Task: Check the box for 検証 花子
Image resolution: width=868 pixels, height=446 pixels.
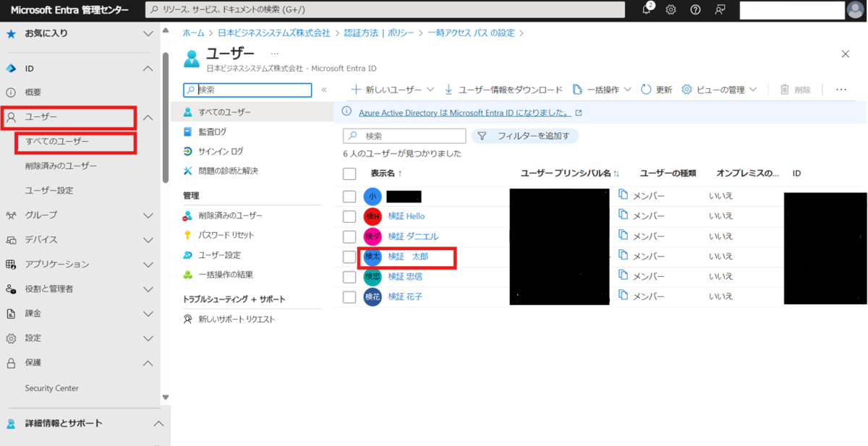Action: 349,297
